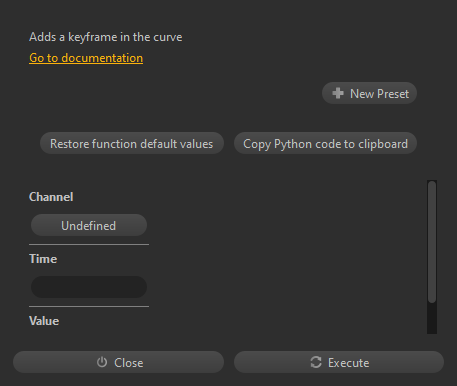
Task: Execute the add keyframe function
Action: [339, 362]
